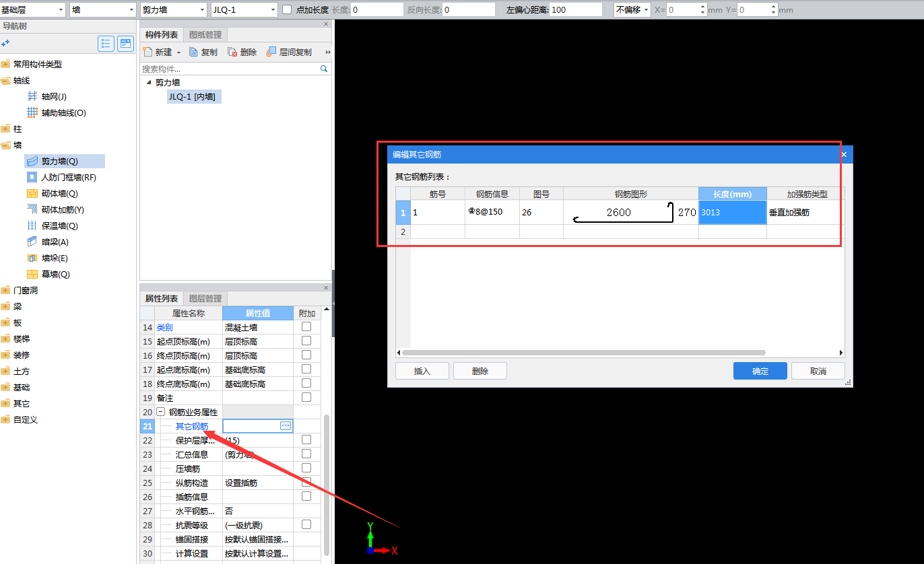The height and width of the screenshot is (564, 924).
Task: Switch to 属性列表 tab
Action: pyautogui.click(x=162, y=298)
